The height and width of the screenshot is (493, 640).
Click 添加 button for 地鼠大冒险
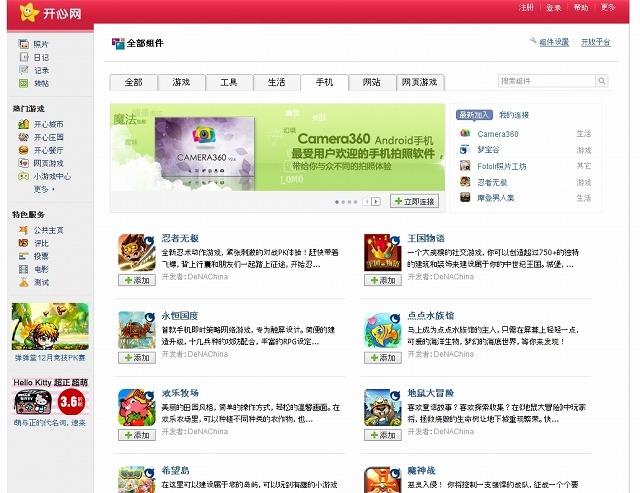383,435
